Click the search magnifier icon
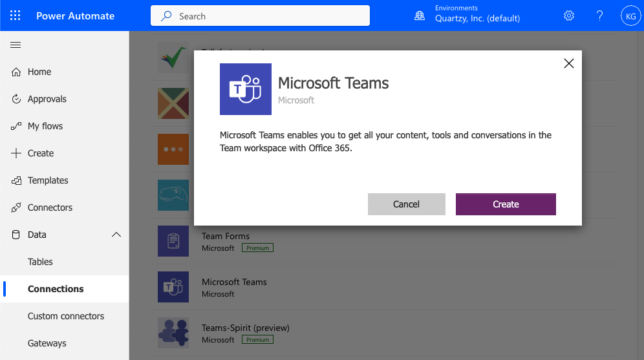The width and height of the screenshot is (644, 360). pos(166,16)
